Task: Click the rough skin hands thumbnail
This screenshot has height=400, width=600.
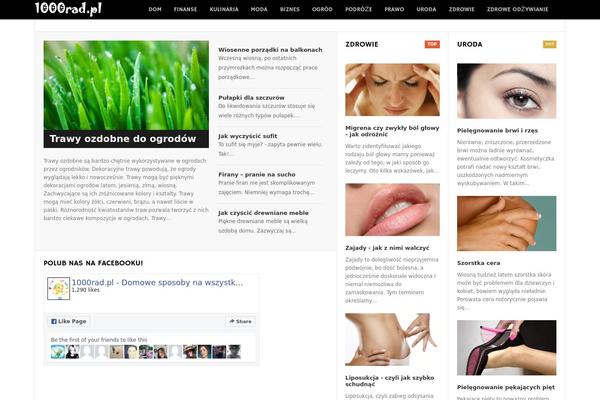Action: [507, 224]
